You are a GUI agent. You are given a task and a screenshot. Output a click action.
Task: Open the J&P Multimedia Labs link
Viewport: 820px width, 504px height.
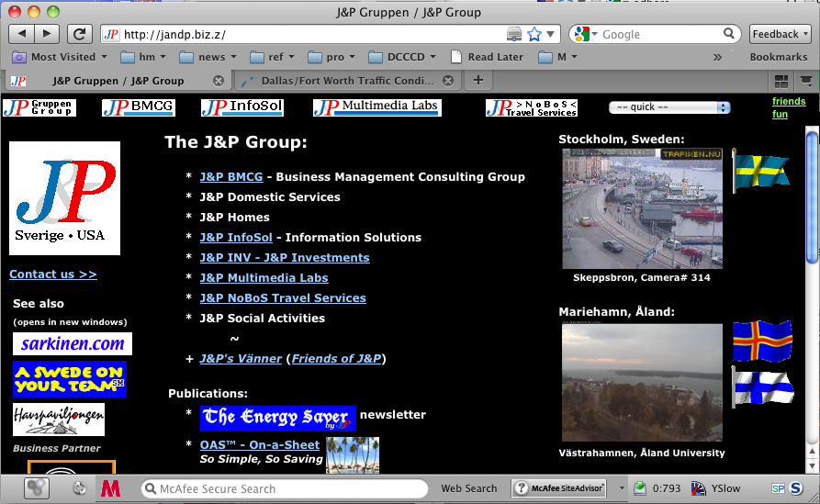pyautogui.click(x=264, y=277)
